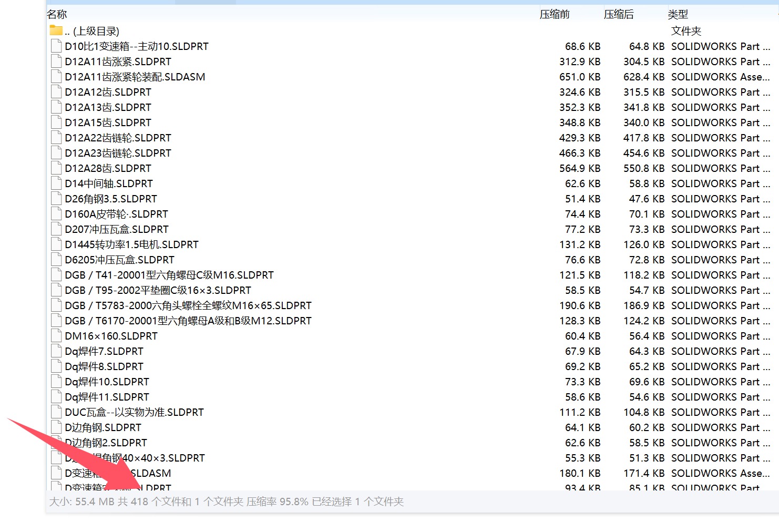Pick the file icon of D12A13齿.SLDPRT

click(56, 107)
